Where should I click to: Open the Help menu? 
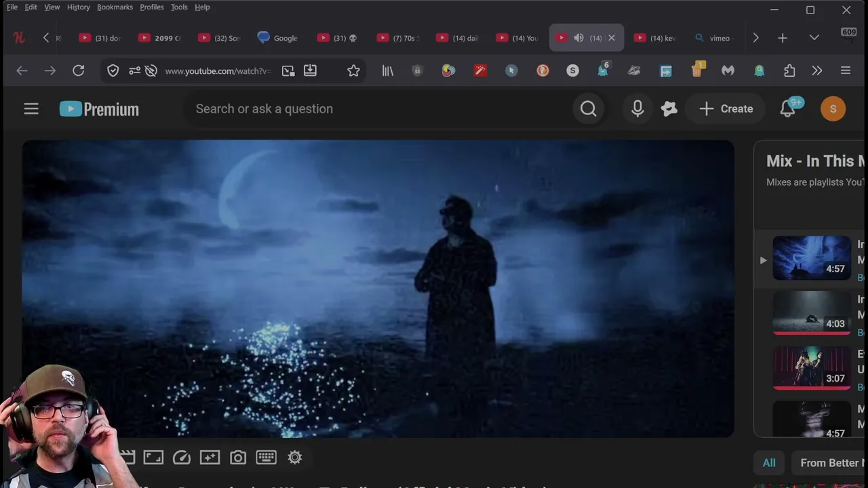click(202, 7)
